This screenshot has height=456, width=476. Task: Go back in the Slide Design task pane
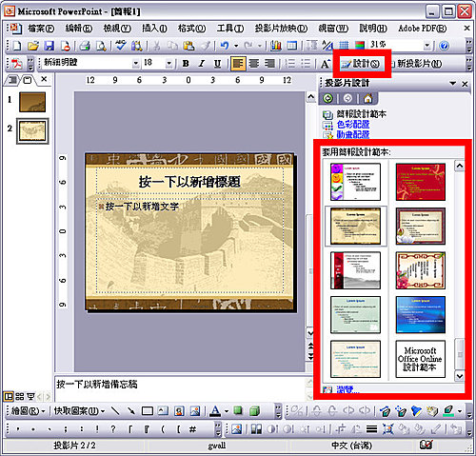(328, 98)
